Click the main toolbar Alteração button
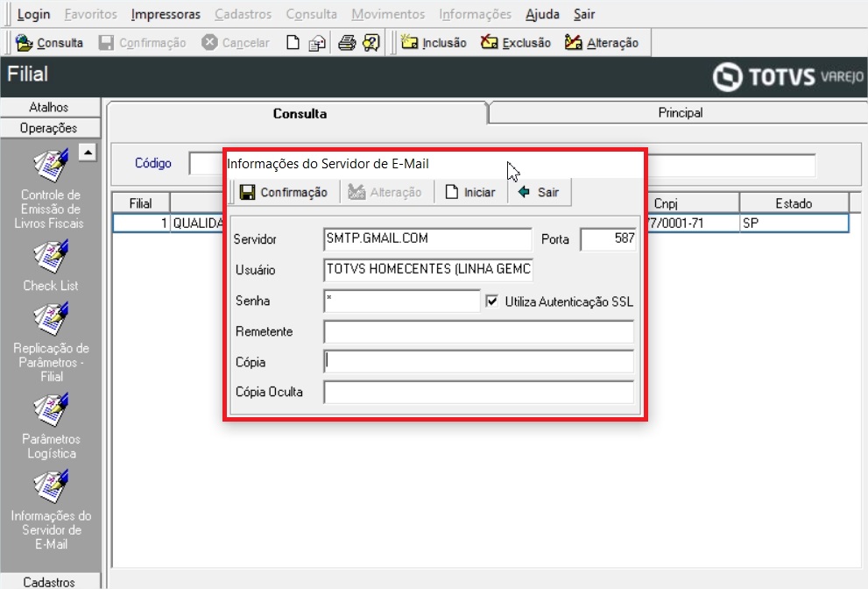868x589 pixels. (602, 43)
